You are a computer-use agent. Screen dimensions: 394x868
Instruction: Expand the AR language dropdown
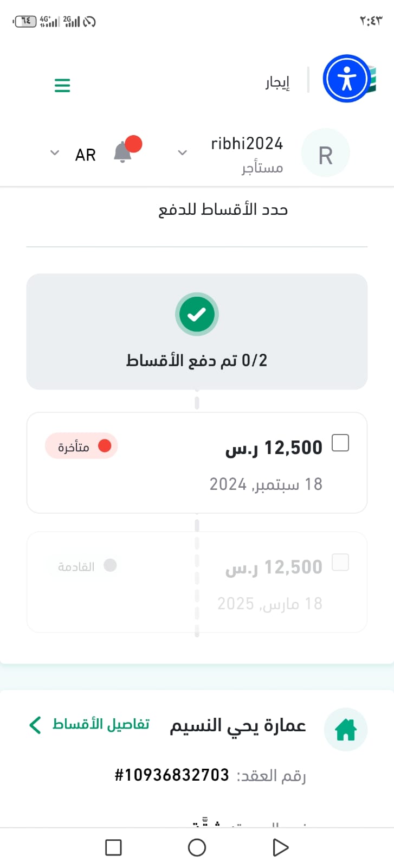point(55,153)
